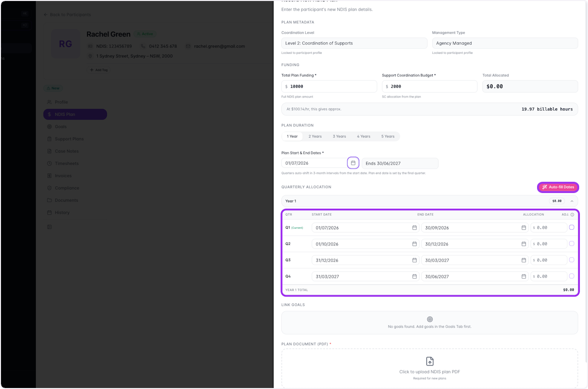Click the Q2 allocation amount field
The image size is (588, 389).
pos(549,244)
